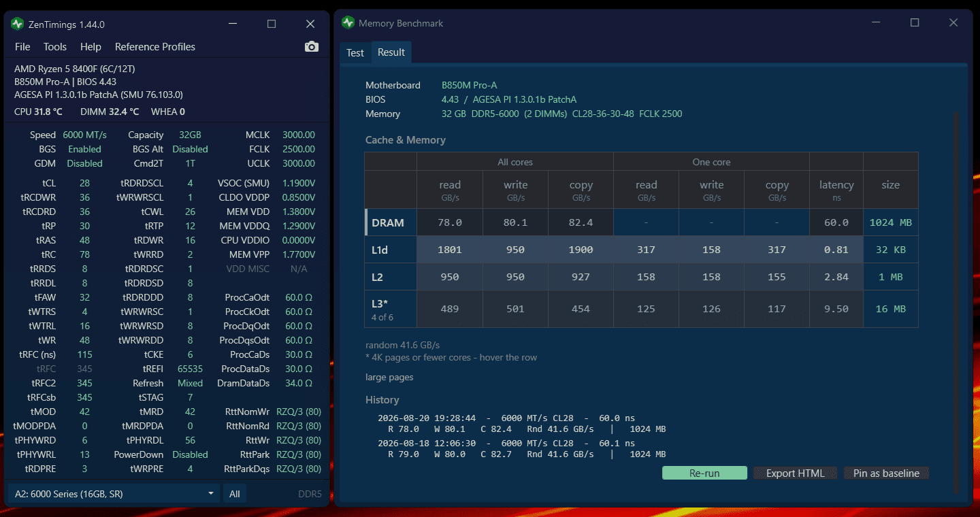The width and height of the screenshot is (980, 517).
Task: Select the DRAM row header in the table
Action: point(391,222)
